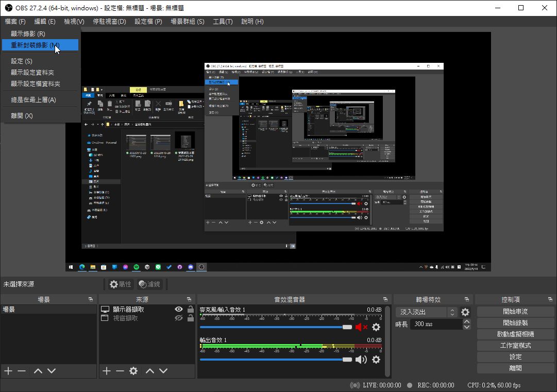Open the 編輯 (E) menu
The image size is (557, 392).
tap(45, 22)
